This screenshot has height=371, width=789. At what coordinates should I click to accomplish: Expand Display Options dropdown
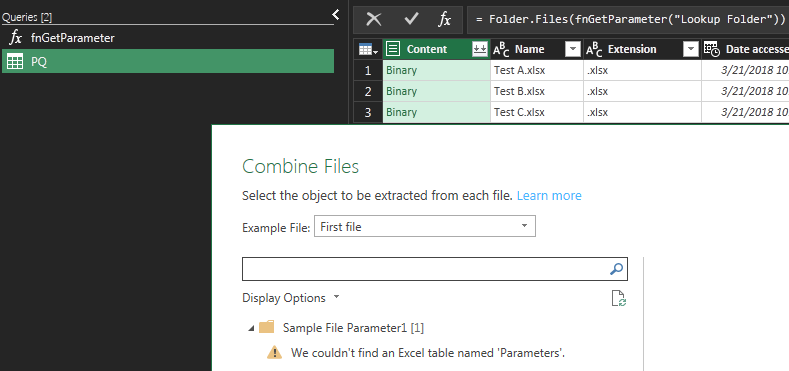tap(291, 298)
